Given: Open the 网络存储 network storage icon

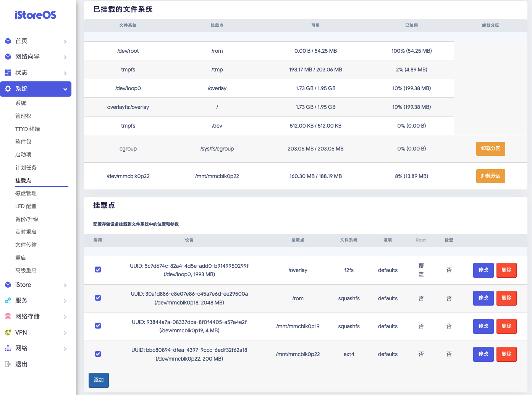Looking at the screenshot, I should (8, 316).
